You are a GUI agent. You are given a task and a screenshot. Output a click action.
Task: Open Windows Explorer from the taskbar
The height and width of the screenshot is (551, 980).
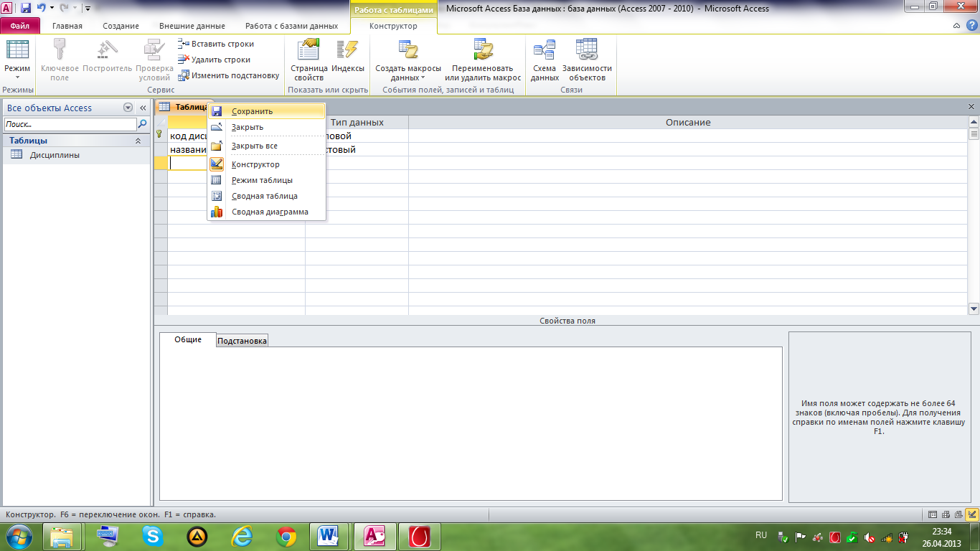tap(62, 536)
